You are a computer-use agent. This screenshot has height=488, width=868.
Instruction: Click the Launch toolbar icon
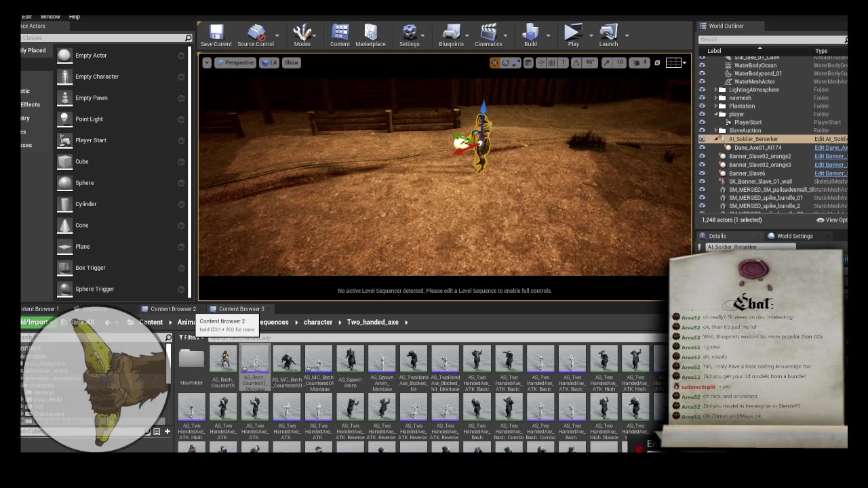[608, 36]
